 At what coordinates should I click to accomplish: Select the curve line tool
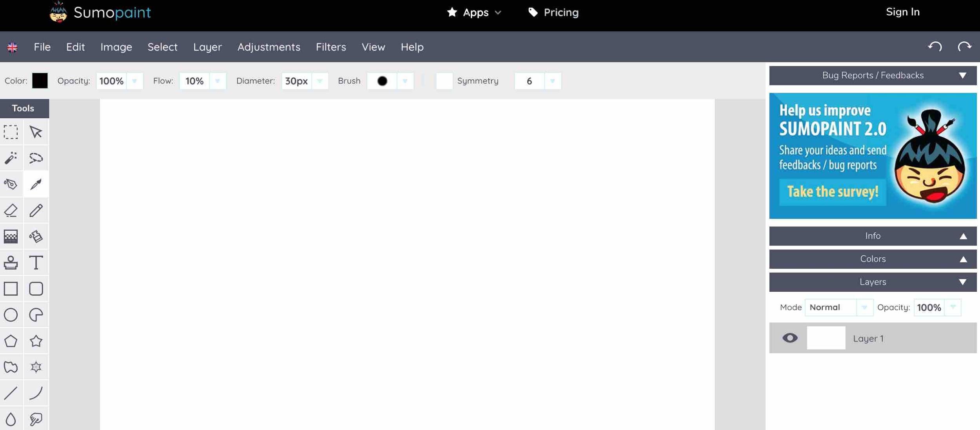coord(36,393)
